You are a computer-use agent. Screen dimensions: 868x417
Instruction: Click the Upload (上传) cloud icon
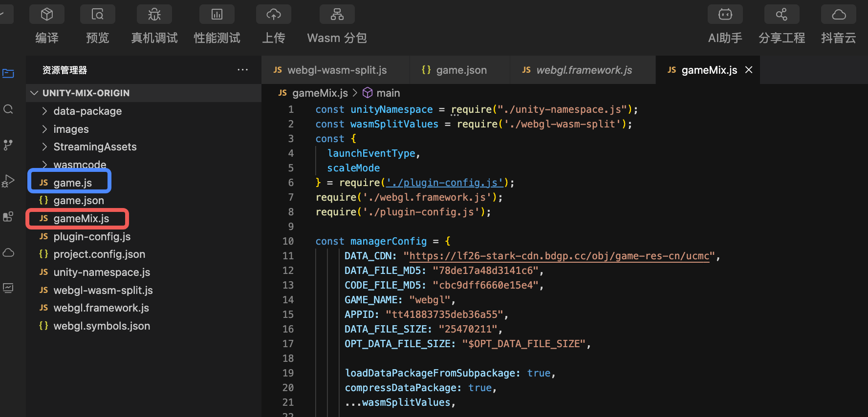pyautogui.click(x=274, y=15)
